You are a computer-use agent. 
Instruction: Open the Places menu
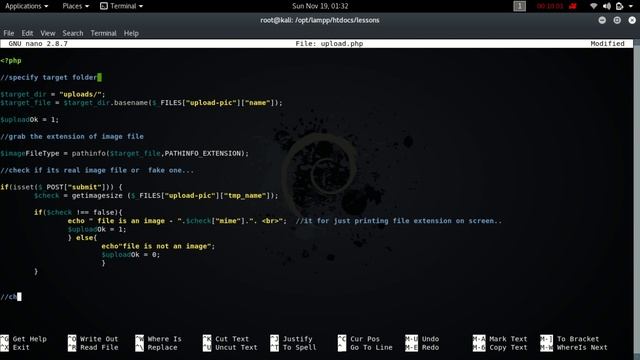pos(76,6)
